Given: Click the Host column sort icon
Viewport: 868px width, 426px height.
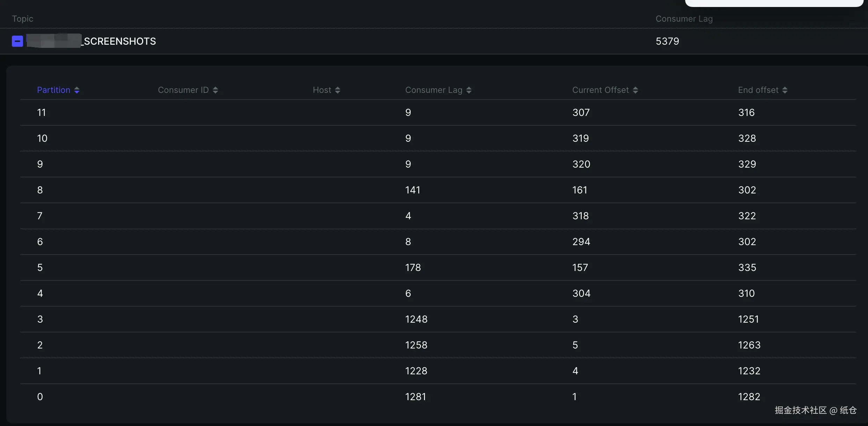Looking at the screenshot, I should [338, 90].
